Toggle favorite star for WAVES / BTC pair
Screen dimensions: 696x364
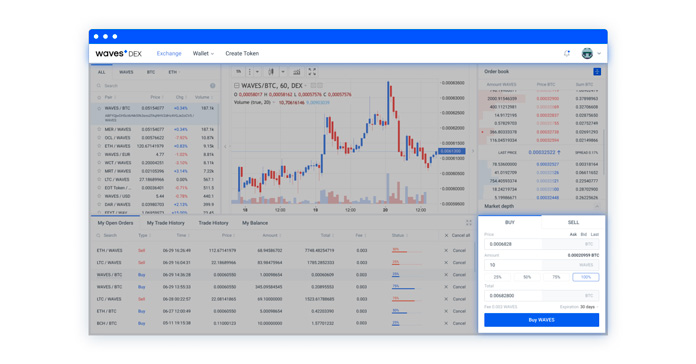pyautogui.click(x=99, y=108)
